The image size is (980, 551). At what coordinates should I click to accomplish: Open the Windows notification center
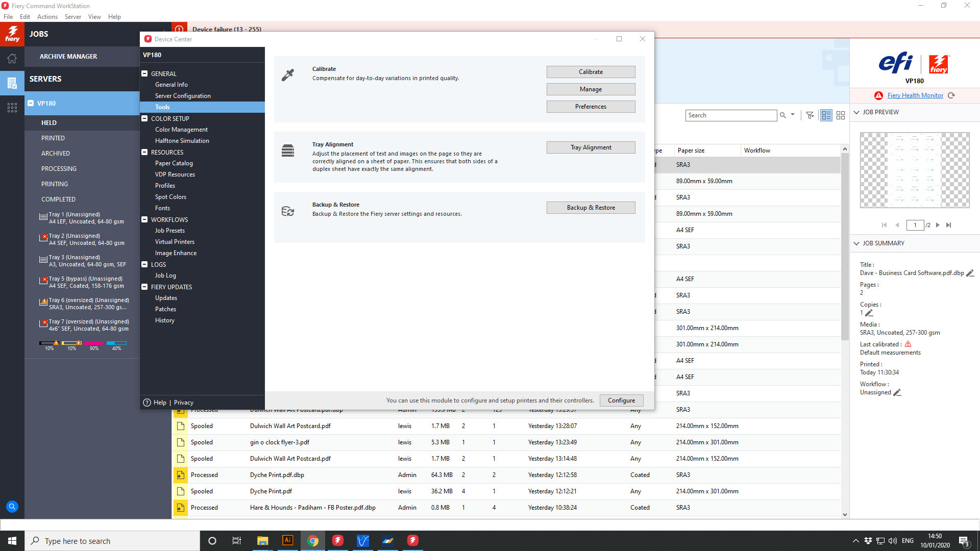pos(964,541)
